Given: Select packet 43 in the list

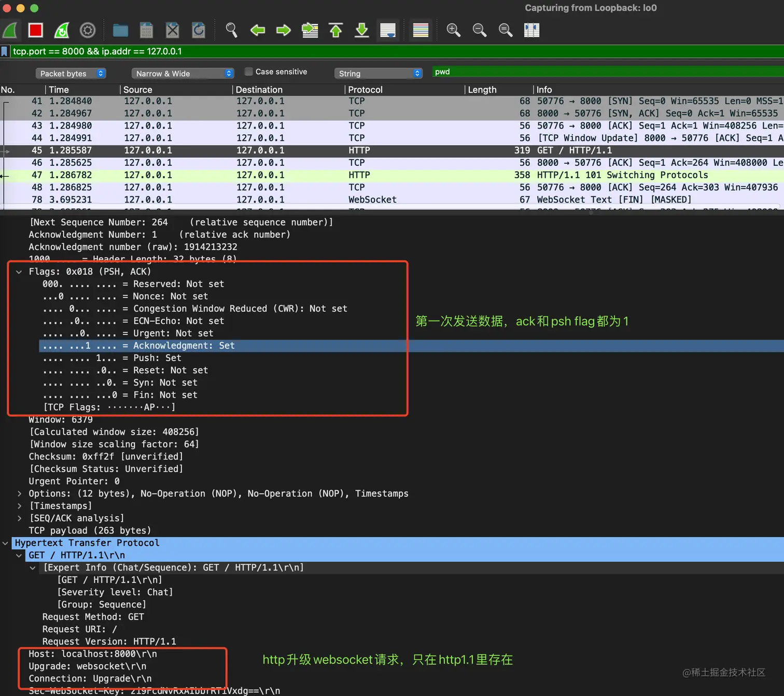Looking at the screenshot, I should (x=392, y=126).
